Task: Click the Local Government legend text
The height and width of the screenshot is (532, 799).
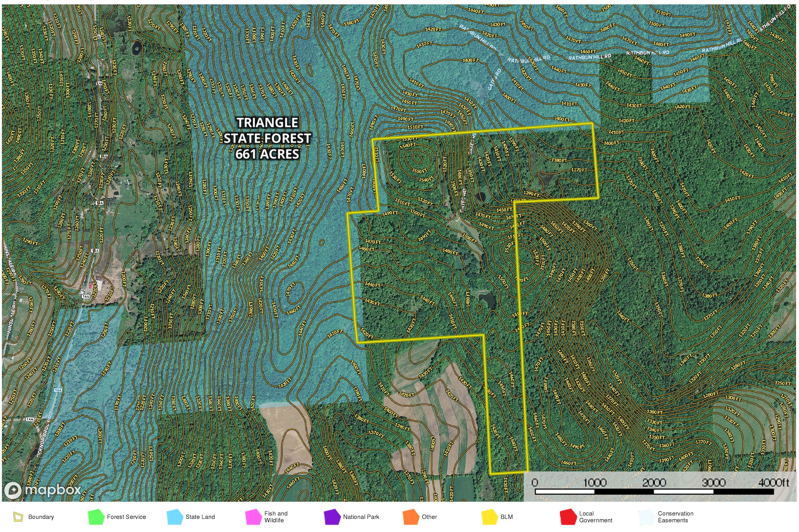Action: click(x=596, y=517)
